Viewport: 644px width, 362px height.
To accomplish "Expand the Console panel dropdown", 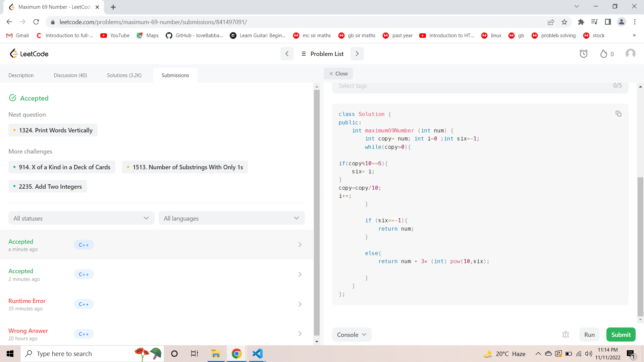I will tap(352, 335).
